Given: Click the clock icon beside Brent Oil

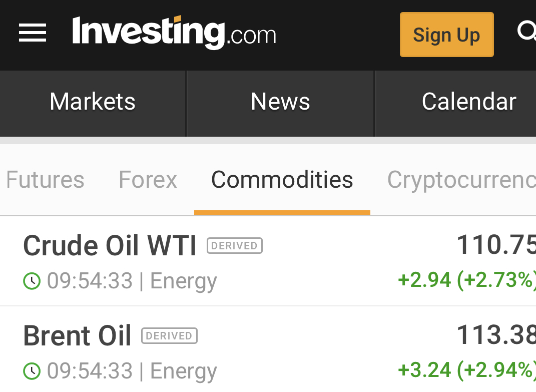Looking at the screenshot, I should pyautogui.click(x=32, y=371).
